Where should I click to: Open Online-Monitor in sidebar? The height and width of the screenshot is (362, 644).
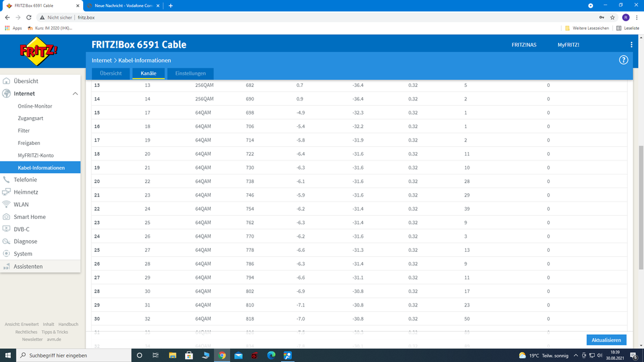pos(35,106)
